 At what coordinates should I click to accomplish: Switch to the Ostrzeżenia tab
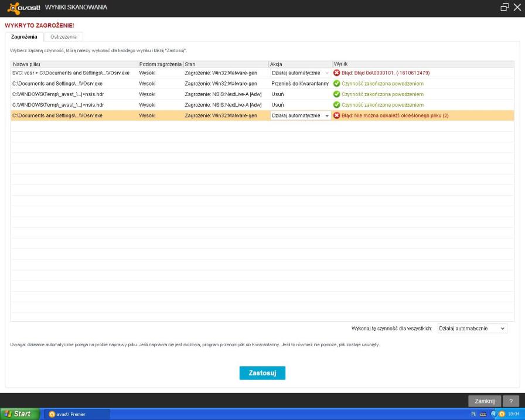pyautogui.click(x=63, y=37)
